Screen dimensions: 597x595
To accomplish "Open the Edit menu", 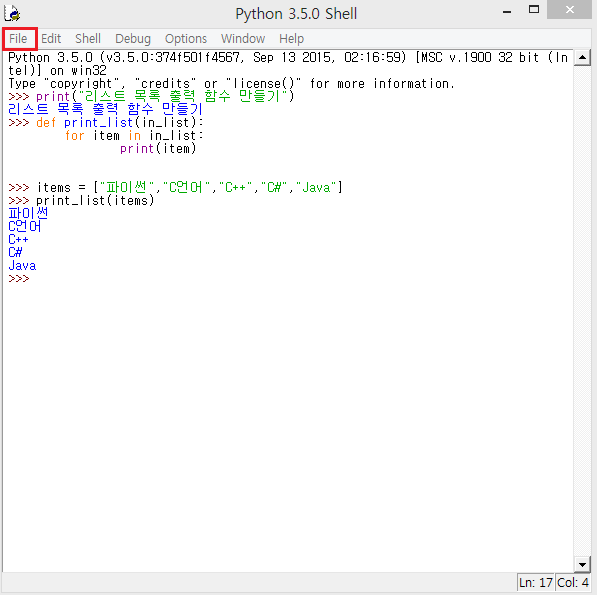I will pyautogui.click(x=51, y=39).
